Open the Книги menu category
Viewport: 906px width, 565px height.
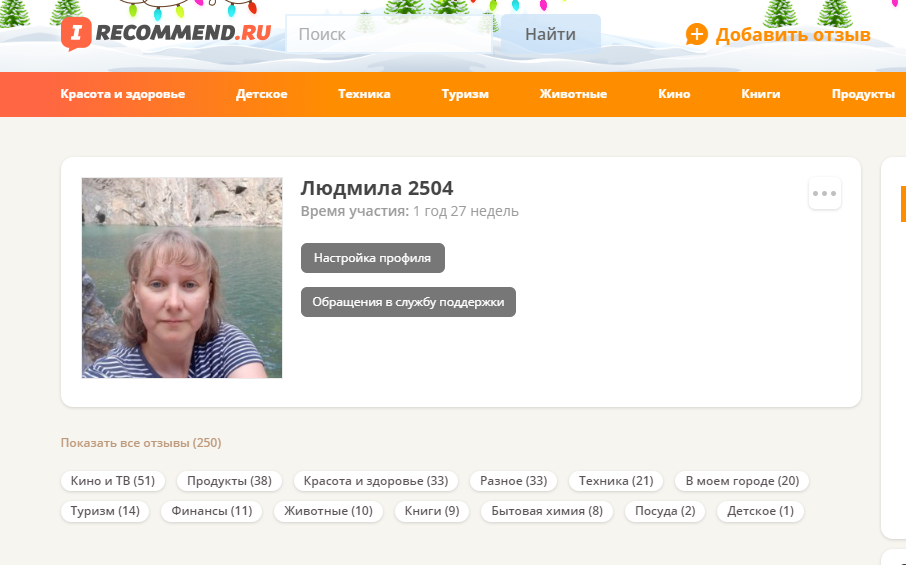pyautogui.click(x=761, y=94)
